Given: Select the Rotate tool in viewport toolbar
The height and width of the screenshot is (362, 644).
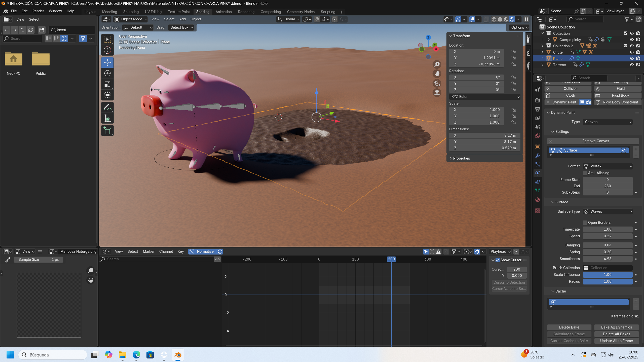Looking at the screenshot, I should (x=107, y=73).
